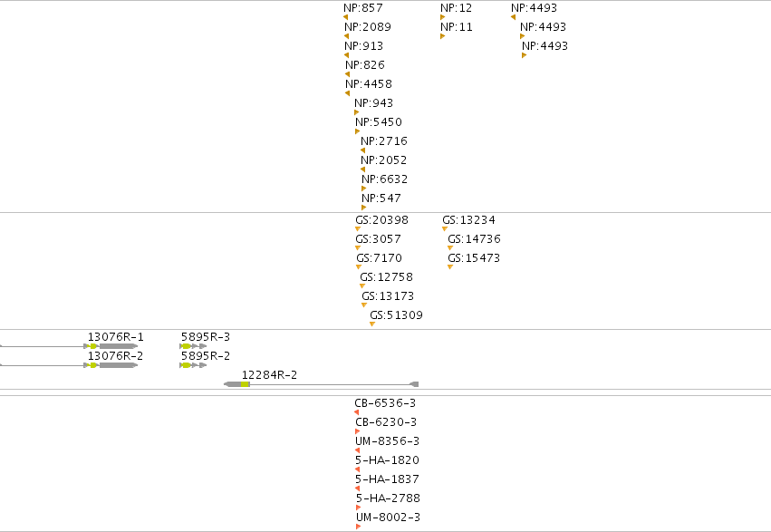Viewport: 771px width, 532px height.
Task: Select the NP:943 feature label
Action: [373, 103]
